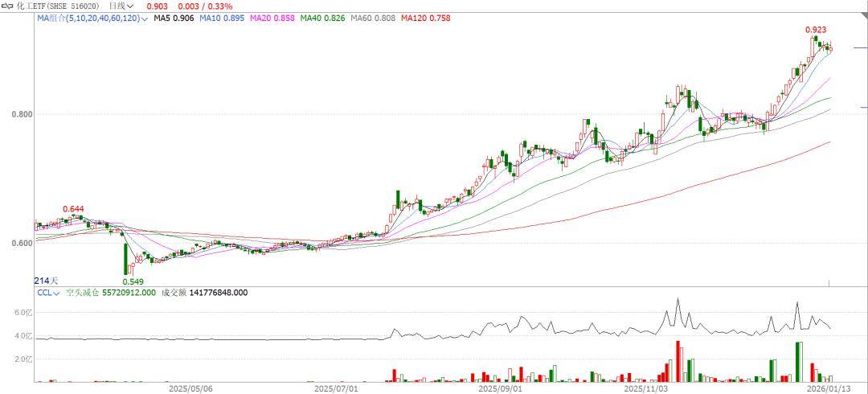The height and width of the screenshot is (394, 868).
Task: Expand the MA组合 indicator dropdown
Action: pos(145,18)
